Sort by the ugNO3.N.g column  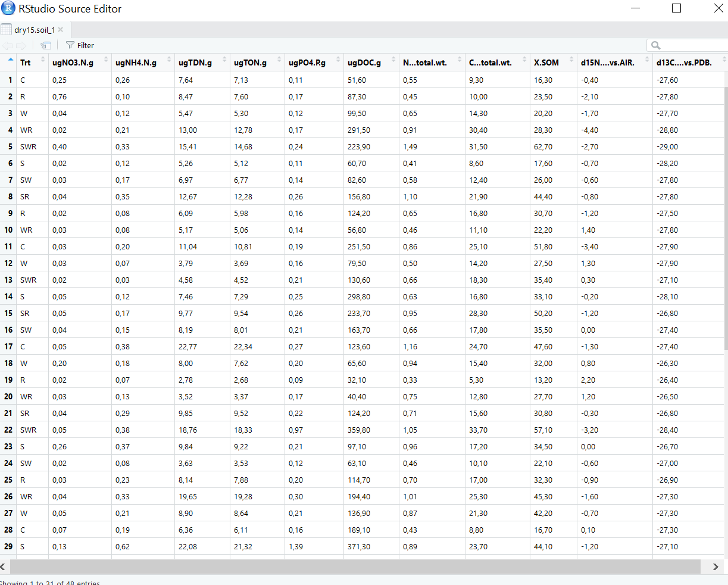click(80, 62)
